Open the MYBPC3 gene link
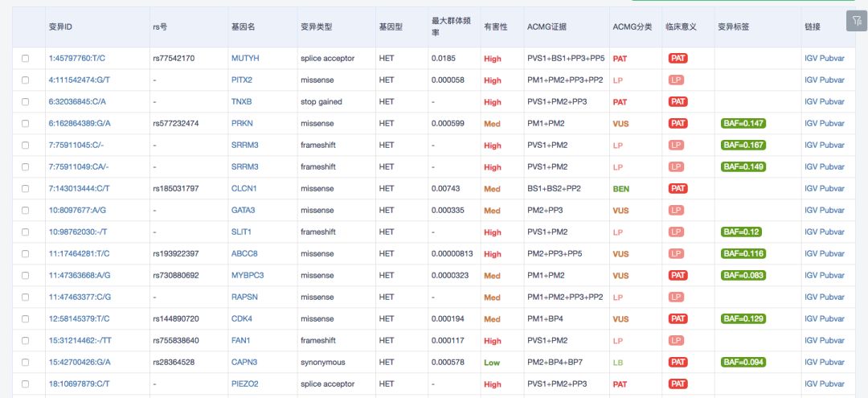 tap(247, 276)
